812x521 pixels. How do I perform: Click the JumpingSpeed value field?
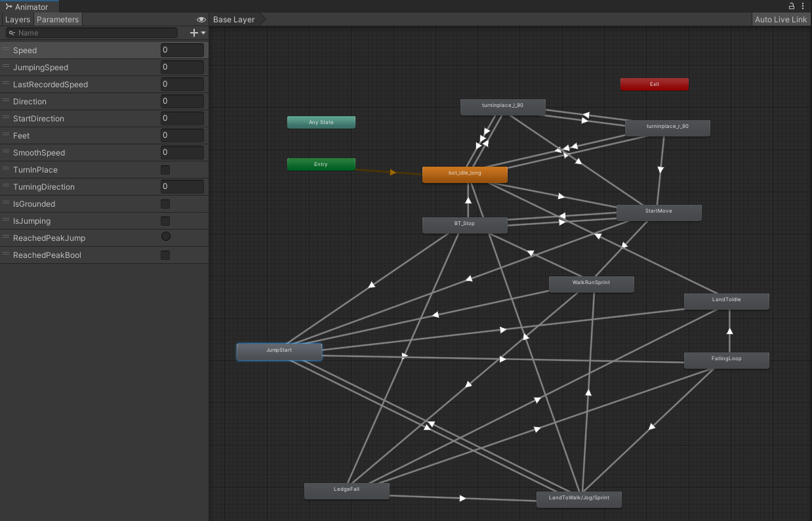pos(182,67)
